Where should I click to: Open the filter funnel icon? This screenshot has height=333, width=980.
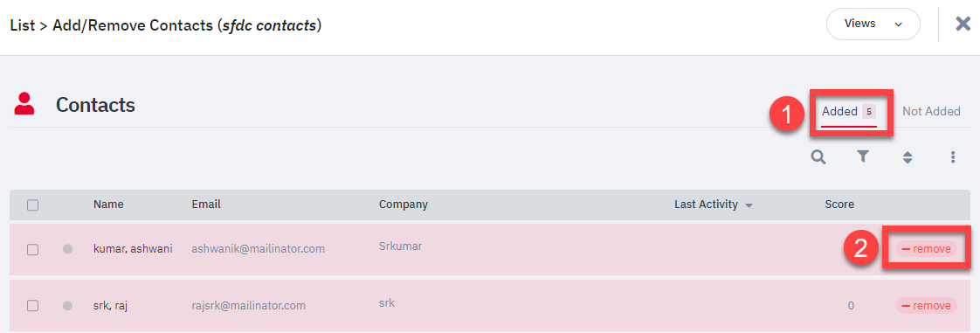point(863,157)
